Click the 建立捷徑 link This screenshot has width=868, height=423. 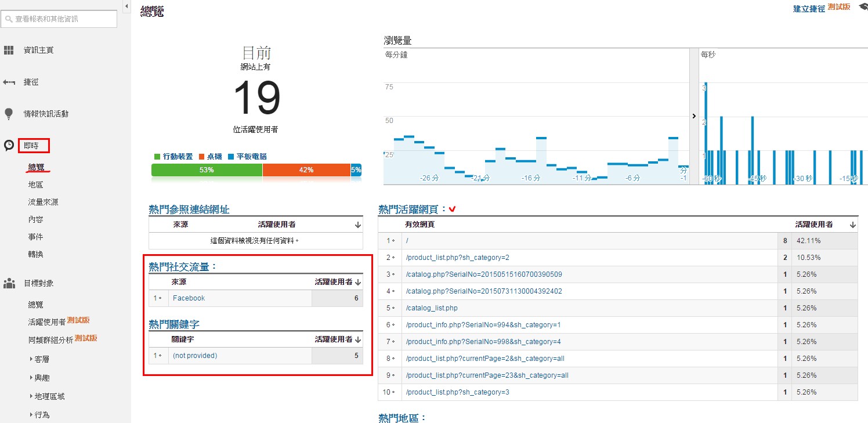809,9
